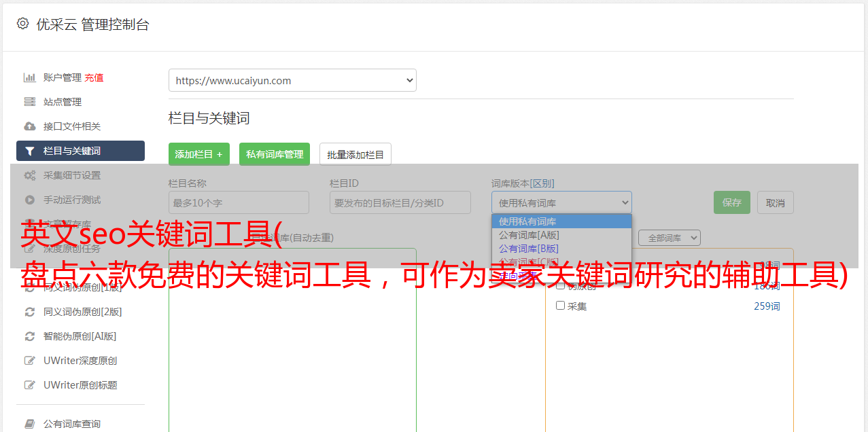
Task: Click the filter icon for 栏目与关键词
Action: pos(30,151)
